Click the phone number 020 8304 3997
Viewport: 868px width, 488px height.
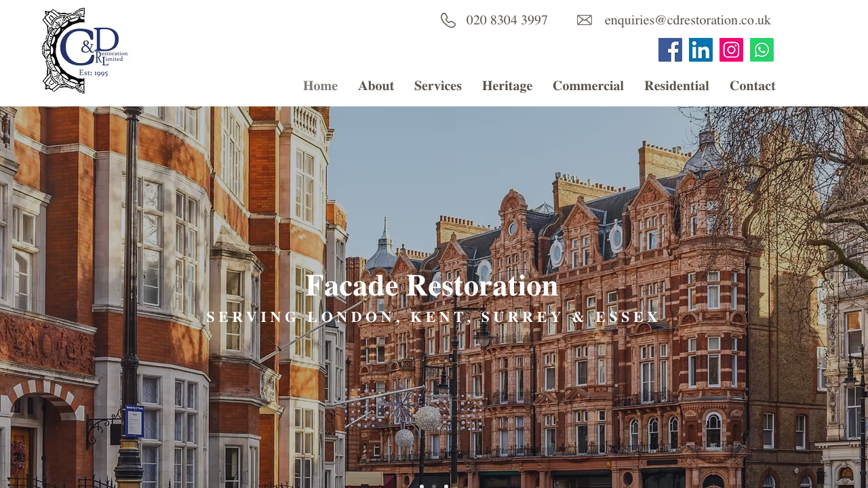click(507, 20)
